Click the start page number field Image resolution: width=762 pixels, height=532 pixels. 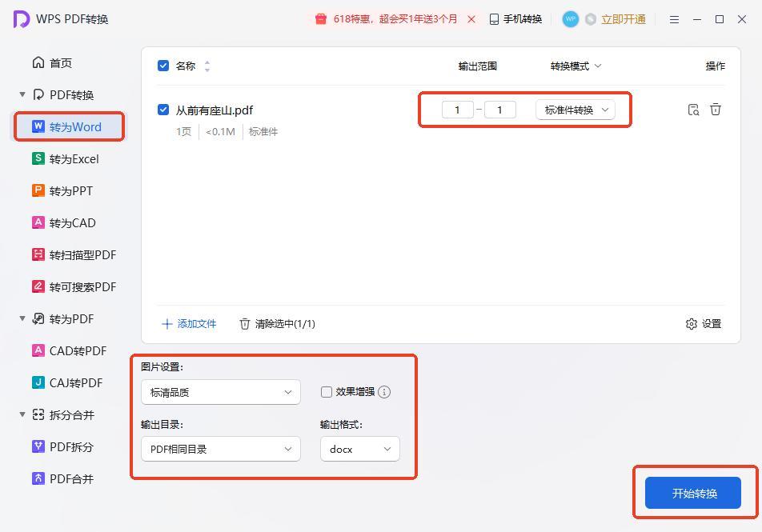457,110
